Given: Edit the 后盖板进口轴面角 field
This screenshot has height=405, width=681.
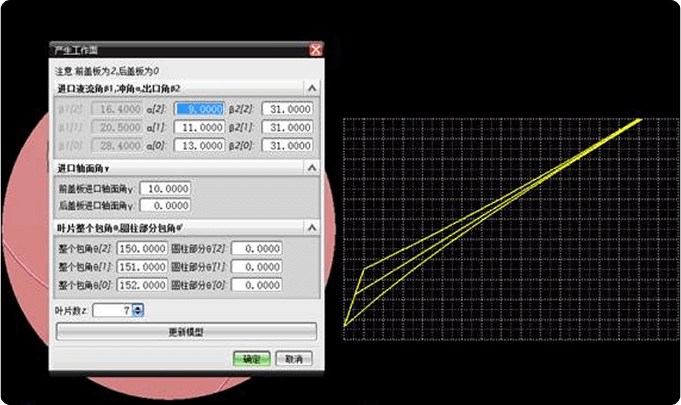Looking at the screenshot, I should [x=166, y=205].
